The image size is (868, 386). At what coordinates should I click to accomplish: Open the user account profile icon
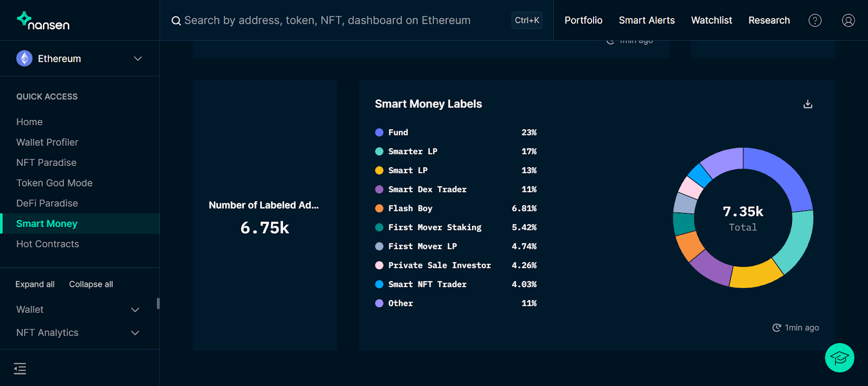(x=848, y=21)
